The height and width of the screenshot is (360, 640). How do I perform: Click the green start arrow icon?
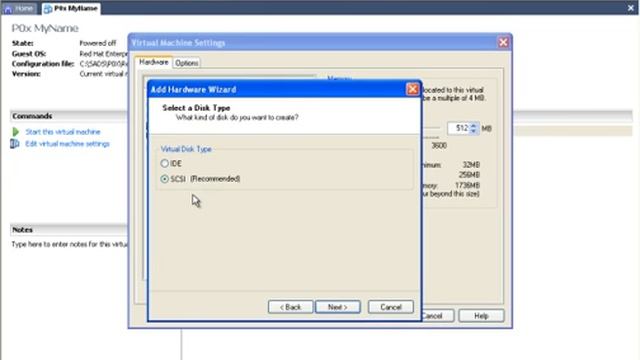coord(16,132)
